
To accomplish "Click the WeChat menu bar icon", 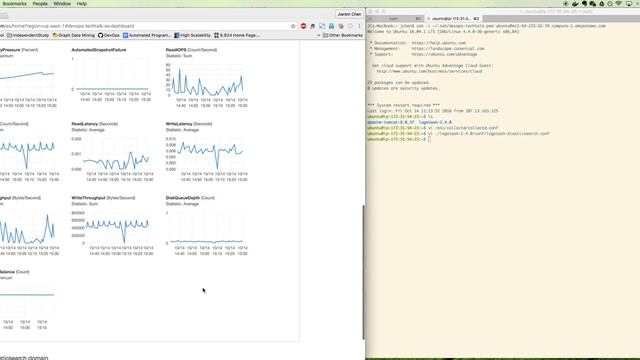I will tap(592, 4).
